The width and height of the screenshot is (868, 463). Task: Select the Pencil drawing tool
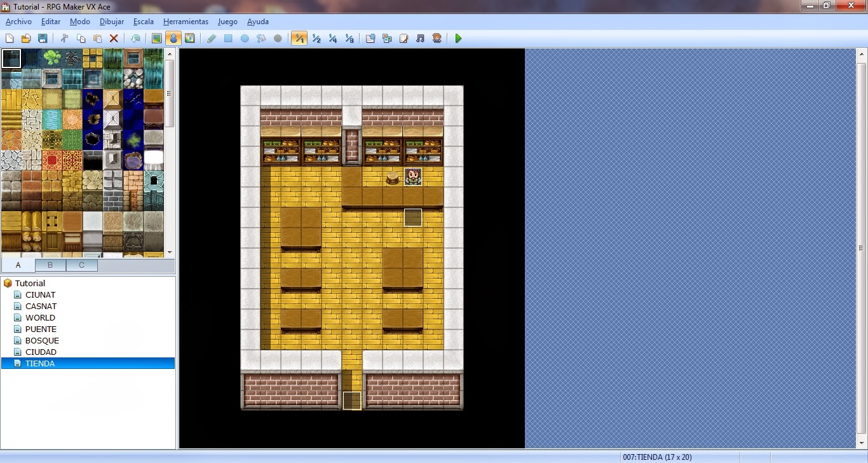(212, 38)
